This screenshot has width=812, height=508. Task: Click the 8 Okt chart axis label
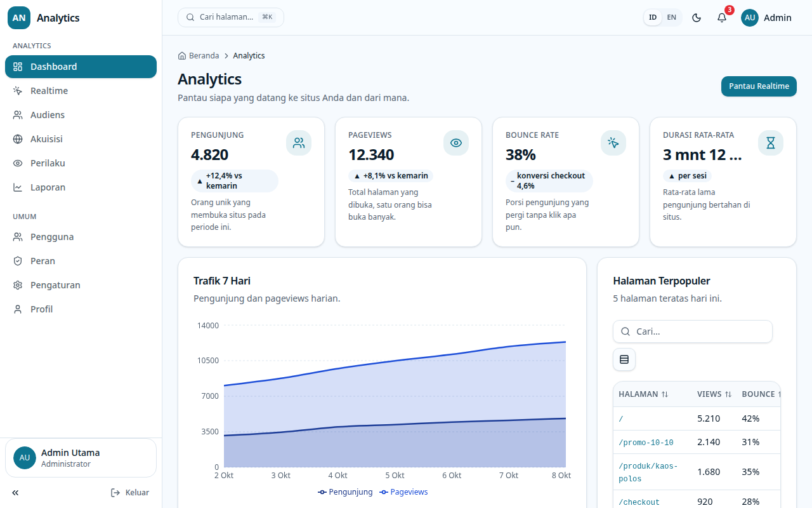tap(560, 476)
